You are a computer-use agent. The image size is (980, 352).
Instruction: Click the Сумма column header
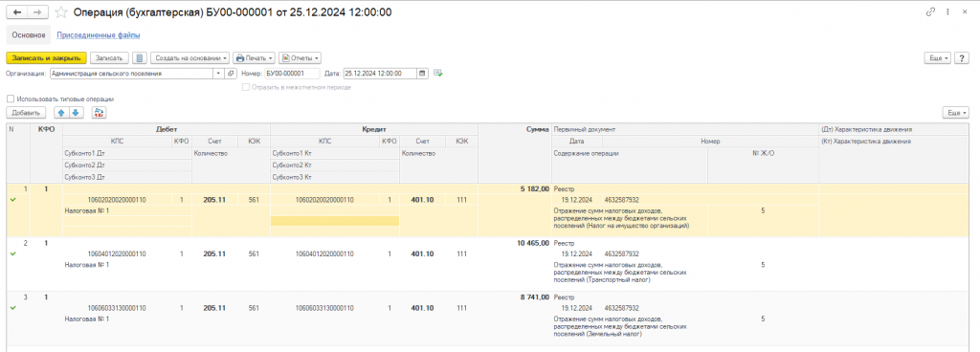(x=514, y=129)
